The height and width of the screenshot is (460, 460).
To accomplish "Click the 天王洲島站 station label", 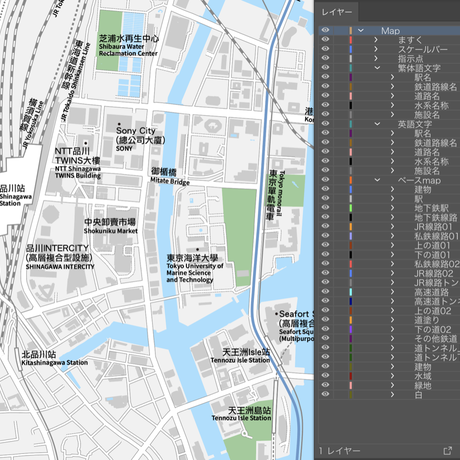I will (249, 410).
